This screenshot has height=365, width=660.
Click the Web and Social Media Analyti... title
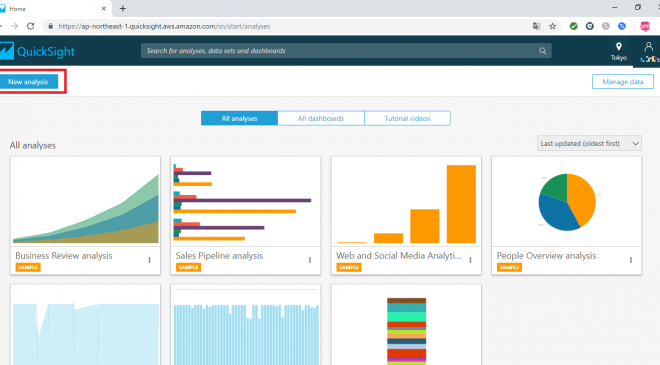[x=399, y=256]
